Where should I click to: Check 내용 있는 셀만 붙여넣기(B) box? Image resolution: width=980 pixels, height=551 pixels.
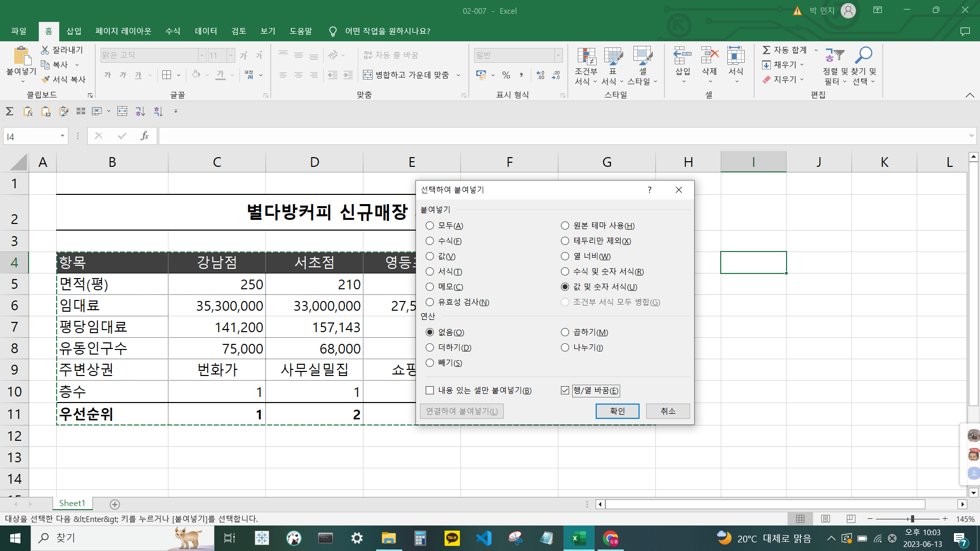(x=430, y=390)
